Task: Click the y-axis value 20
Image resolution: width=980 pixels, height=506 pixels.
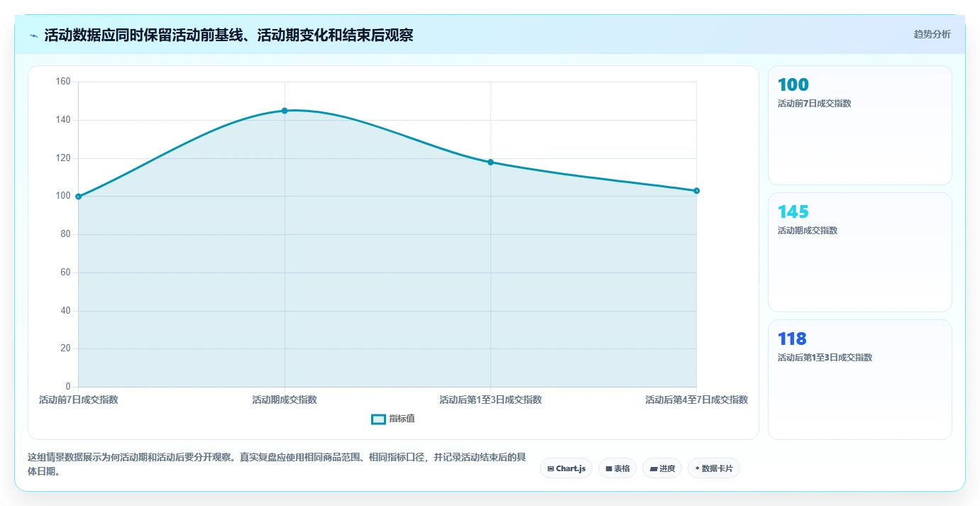Action: pyautogui.click(x=65, y=348)
